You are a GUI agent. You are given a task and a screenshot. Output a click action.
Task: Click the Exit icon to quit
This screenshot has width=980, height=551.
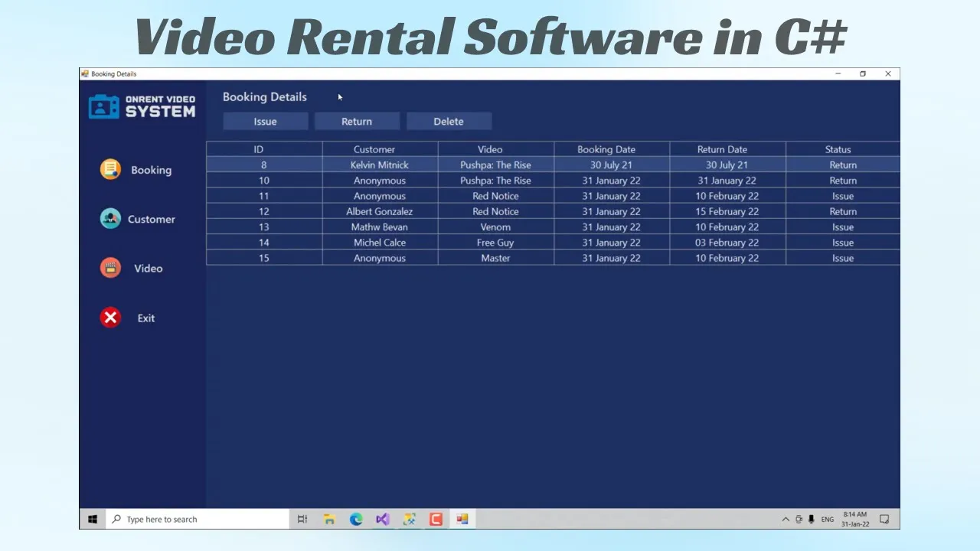[x=110, y=318]
